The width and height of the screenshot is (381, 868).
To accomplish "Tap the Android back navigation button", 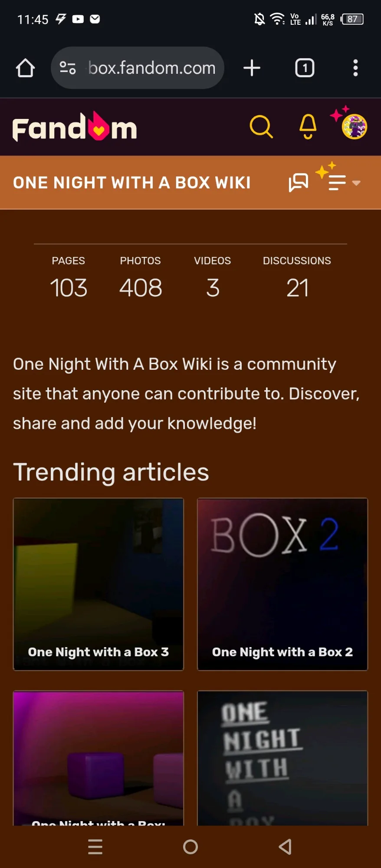I will (285, 847).
